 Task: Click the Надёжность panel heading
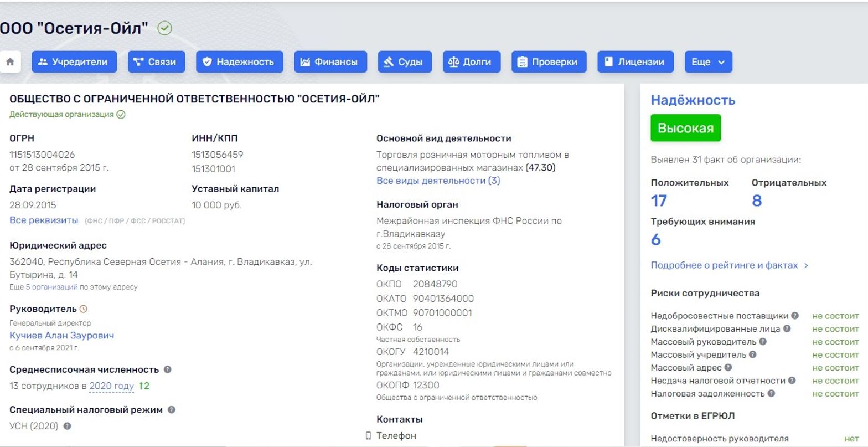(693, 100)
